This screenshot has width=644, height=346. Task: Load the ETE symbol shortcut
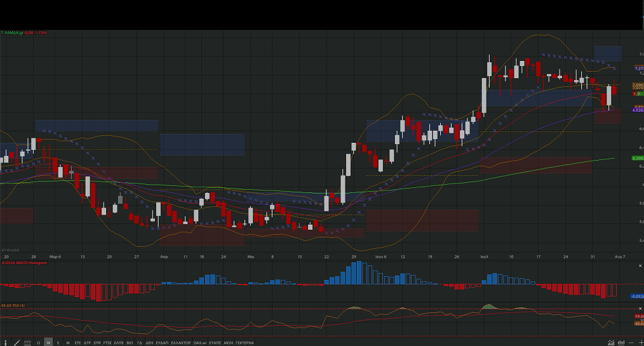point(77,343)
